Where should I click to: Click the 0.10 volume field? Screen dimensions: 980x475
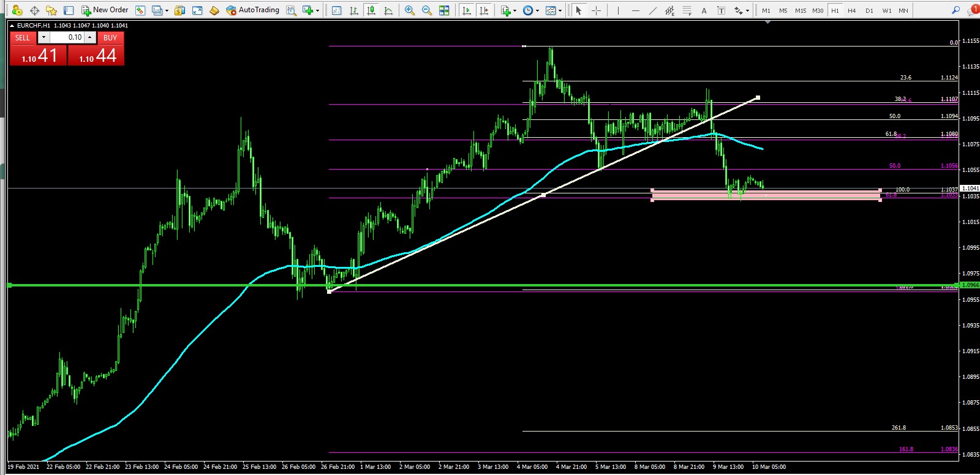[x=67, y=37]
